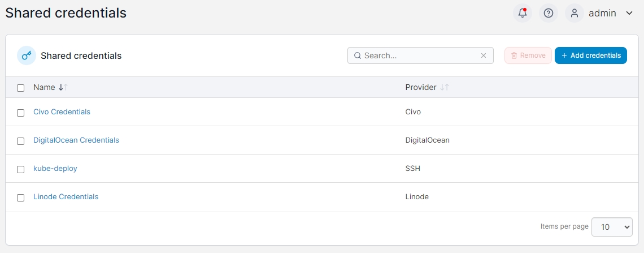Click the admin user avatar icon
The width and height of the screenshot is (644, 253).
coord(575,13)
